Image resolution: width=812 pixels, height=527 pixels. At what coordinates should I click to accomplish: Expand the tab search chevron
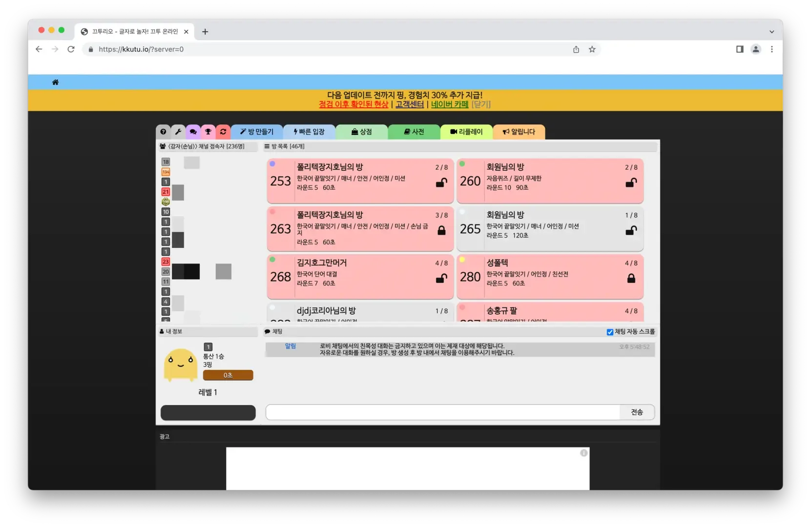point(771,32)
